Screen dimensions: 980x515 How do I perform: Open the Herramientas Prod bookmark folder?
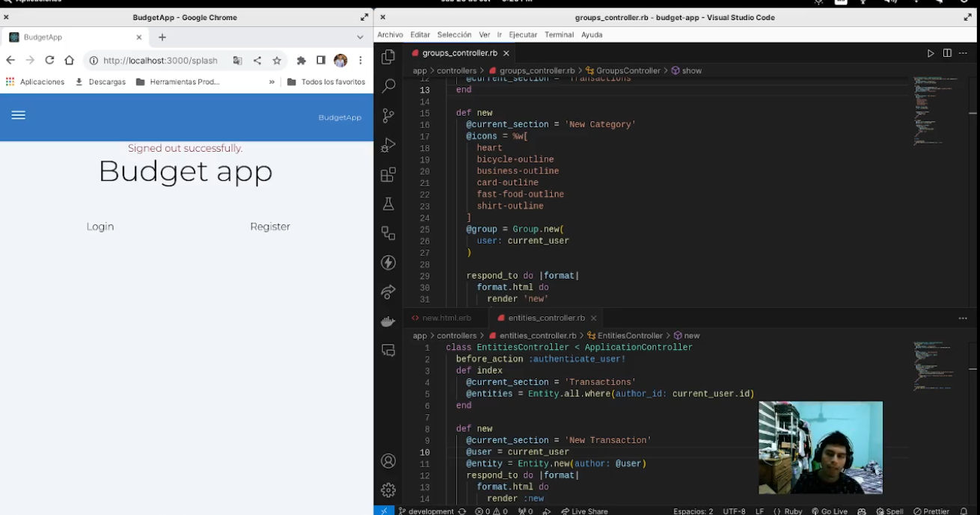178,81
